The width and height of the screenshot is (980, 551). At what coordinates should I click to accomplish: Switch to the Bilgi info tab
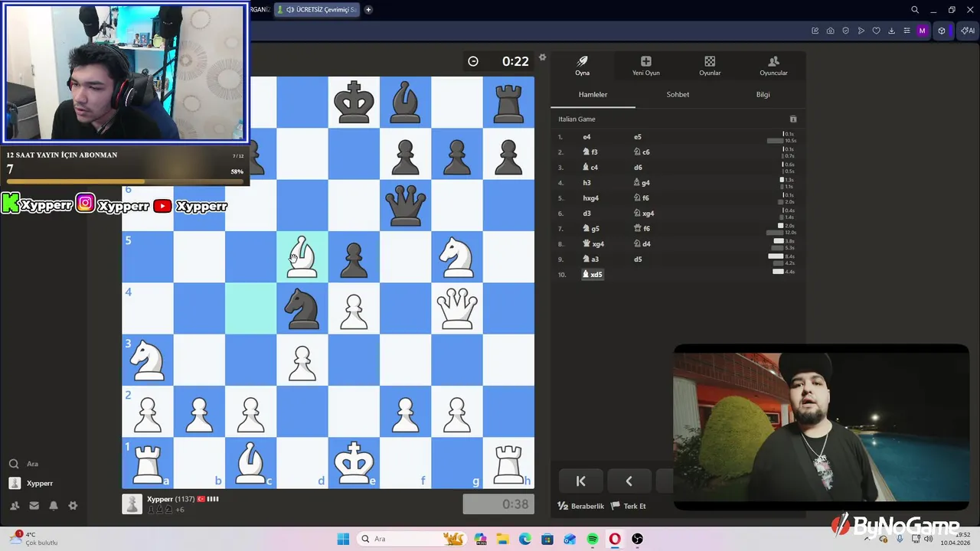(x=763, y=94)
